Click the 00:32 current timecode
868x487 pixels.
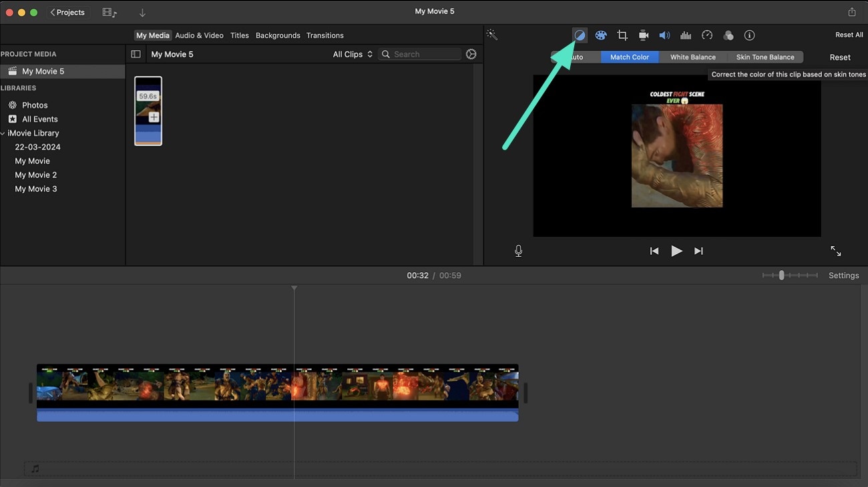tap(417, 276)
